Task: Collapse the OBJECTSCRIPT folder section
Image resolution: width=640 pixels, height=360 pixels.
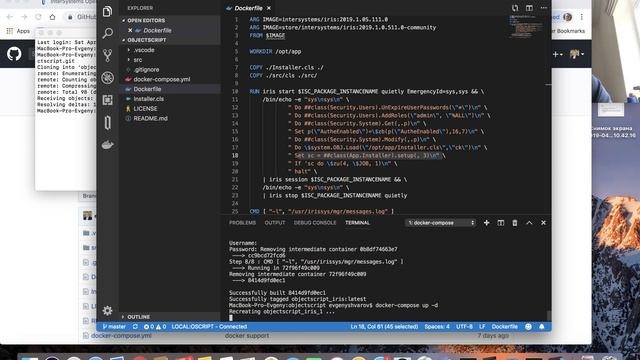Action: 146,40
